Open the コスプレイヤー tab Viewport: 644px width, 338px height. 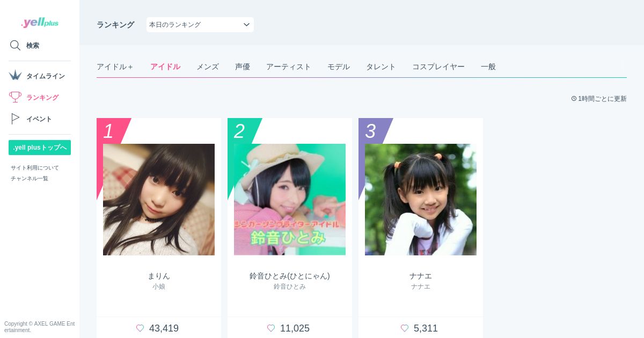438,67
